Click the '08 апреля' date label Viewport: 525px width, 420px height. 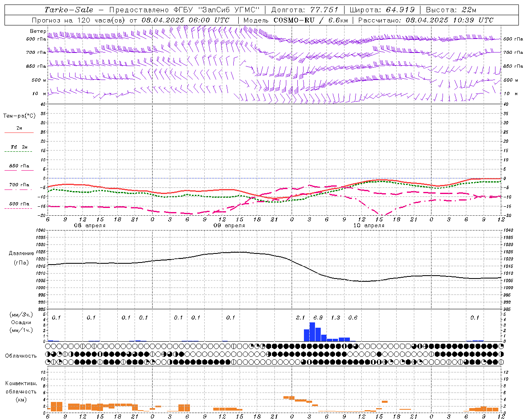(89, 226)
